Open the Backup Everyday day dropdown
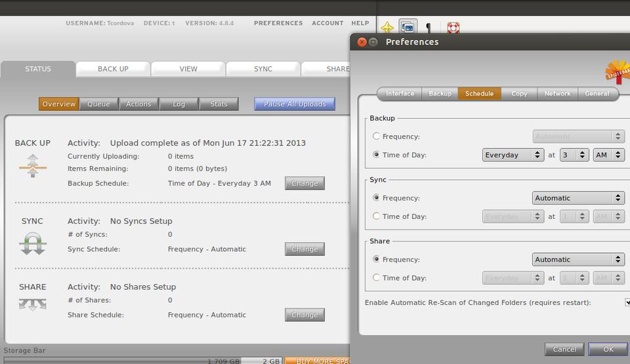Image resolution: width=630 pixels, height=364 pixels. (x=513, y=155)
